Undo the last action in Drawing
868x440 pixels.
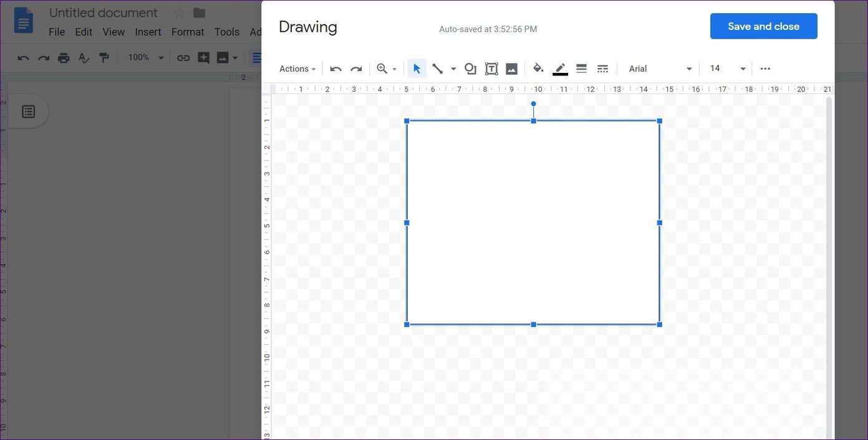tap(335, 69)
